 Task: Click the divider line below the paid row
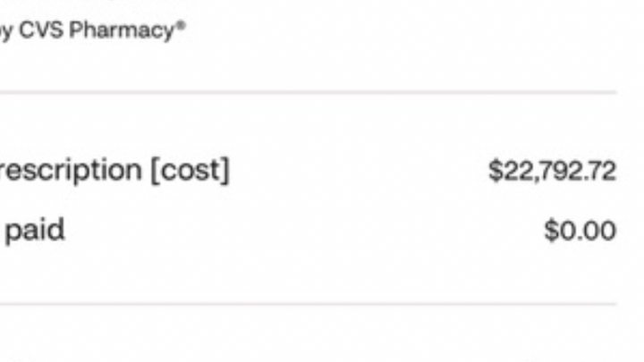tap(309, 304)
